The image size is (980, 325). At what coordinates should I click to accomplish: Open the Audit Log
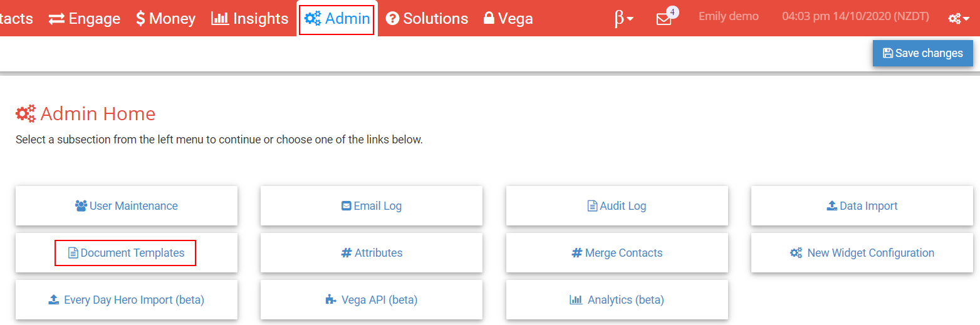point(617,206)
